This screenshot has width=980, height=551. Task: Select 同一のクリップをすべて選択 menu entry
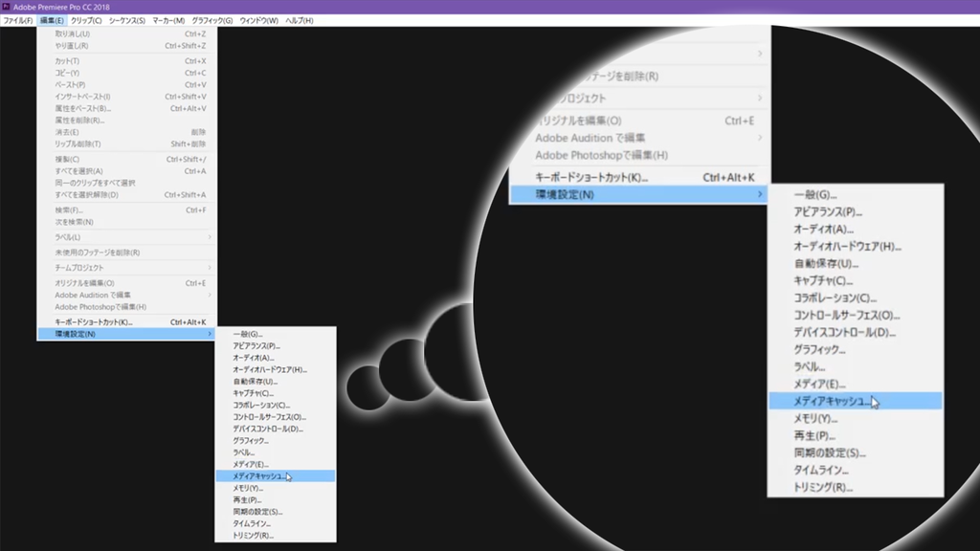tap(127, 183)
